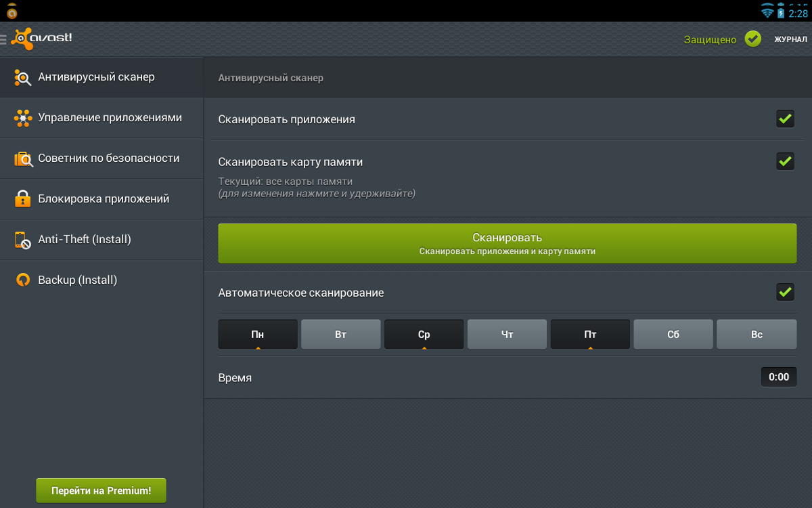Click the Антивирусный сканер magnifier icon
The image size is (812, 508).
point(23,78)
